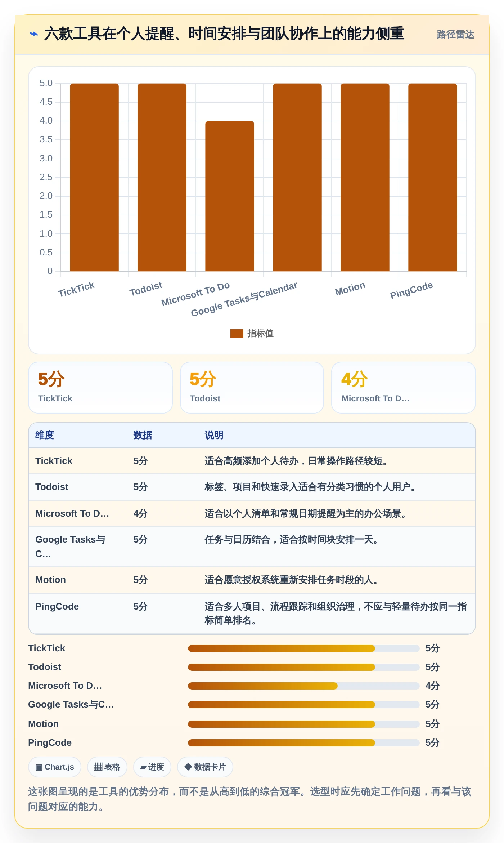Click the 指标值 legend label

pos(260,334)
